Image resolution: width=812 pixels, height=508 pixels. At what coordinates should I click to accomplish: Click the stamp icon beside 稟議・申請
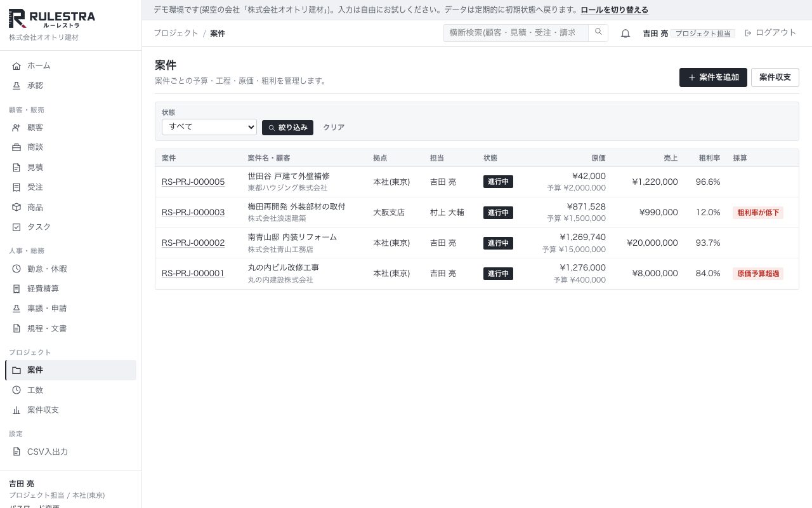[x=16, y=309]
